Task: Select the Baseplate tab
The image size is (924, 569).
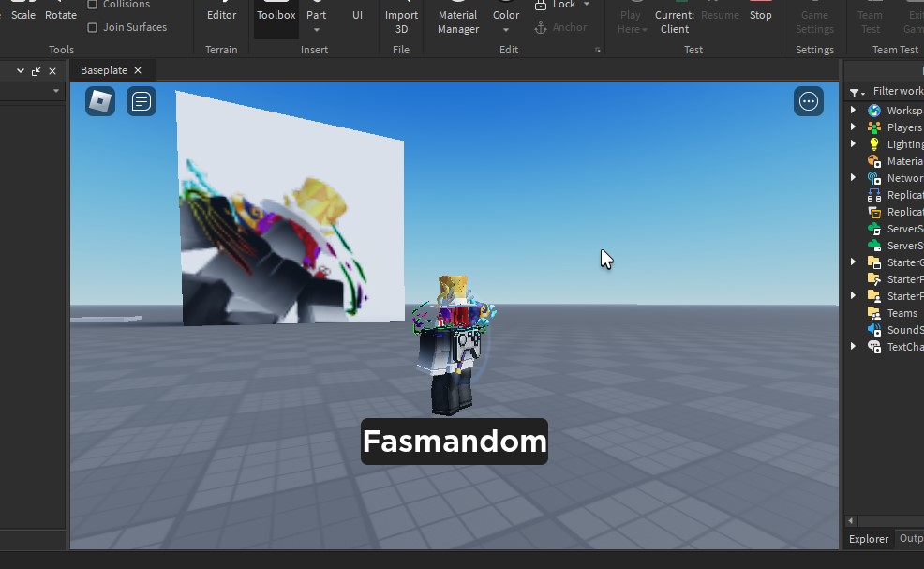Action: (105, 69)
